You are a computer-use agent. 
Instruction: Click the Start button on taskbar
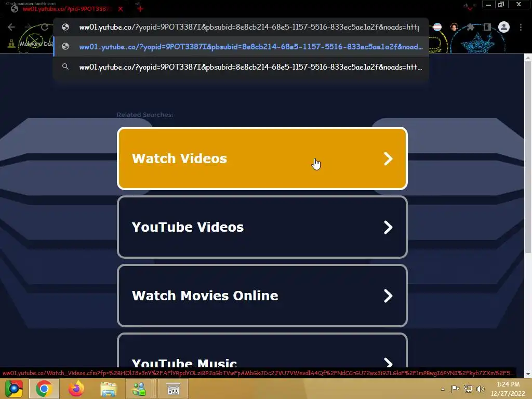pyautogui.click(x=14, y=389)
